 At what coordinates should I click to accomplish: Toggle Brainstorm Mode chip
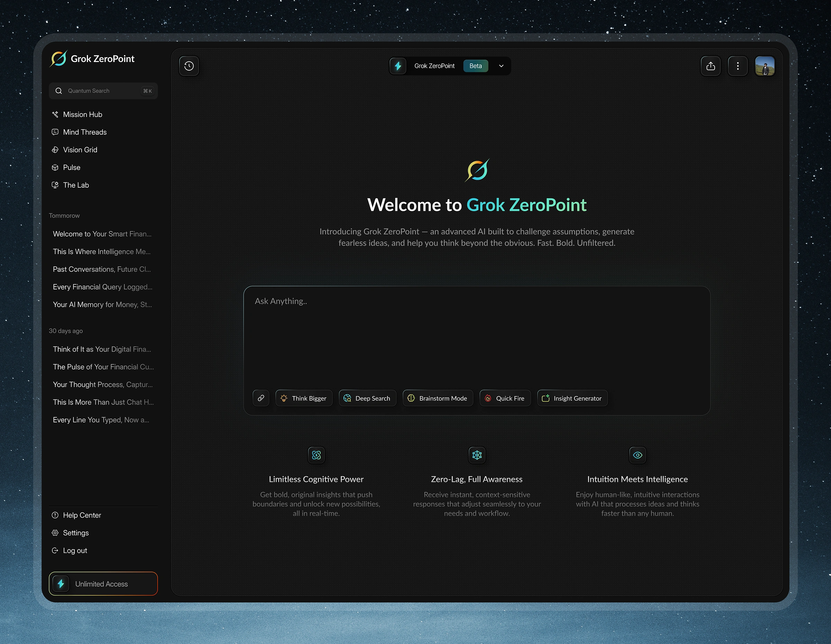[x=438, y=398]
